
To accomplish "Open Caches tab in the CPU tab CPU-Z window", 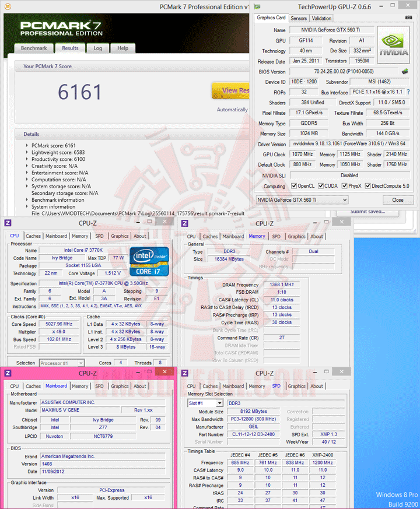I will 33,236.
